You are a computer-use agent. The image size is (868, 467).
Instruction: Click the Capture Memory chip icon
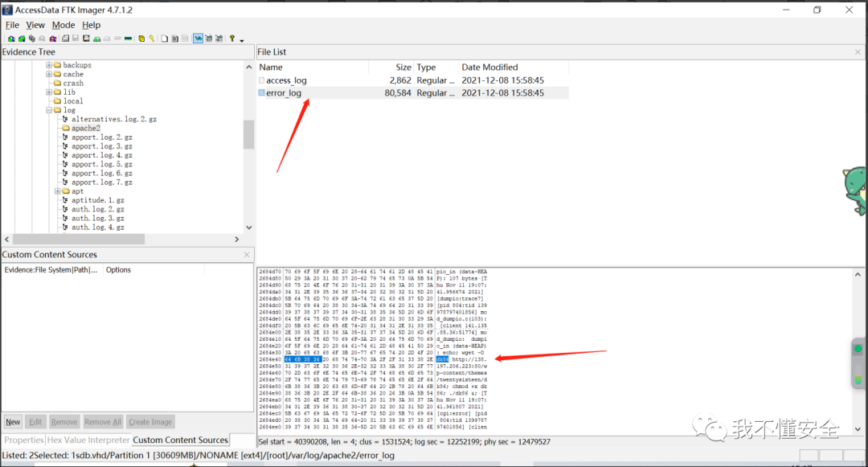pos(129,39)
